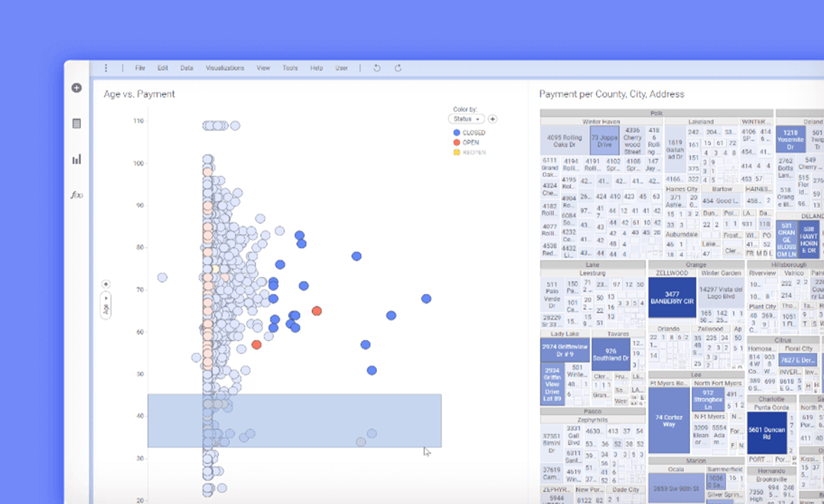Click the three-dot menu icon in the toolbar
Screen dimensions: 824x504
click(x=106, y=68)
